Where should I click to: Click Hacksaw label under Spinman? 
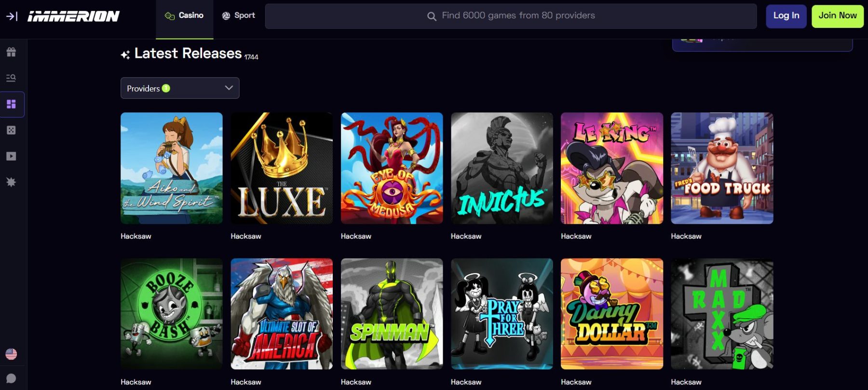coord(356,382)
